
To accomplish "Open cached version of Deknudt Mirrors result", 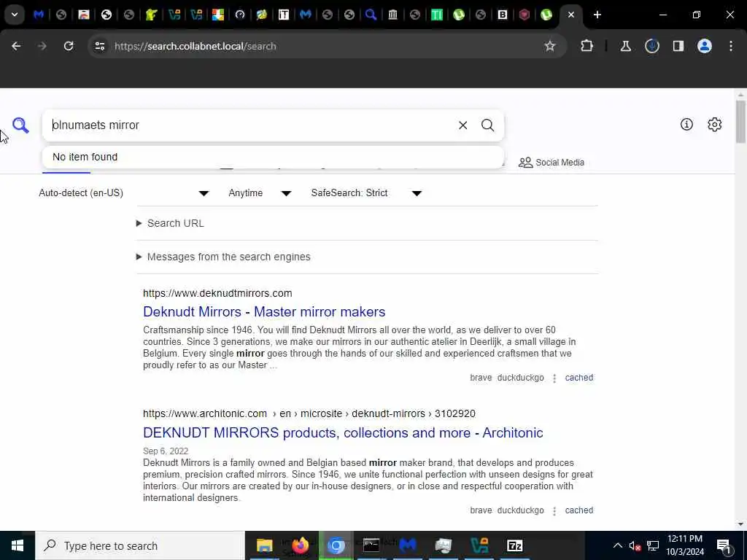I will (578, 378).
